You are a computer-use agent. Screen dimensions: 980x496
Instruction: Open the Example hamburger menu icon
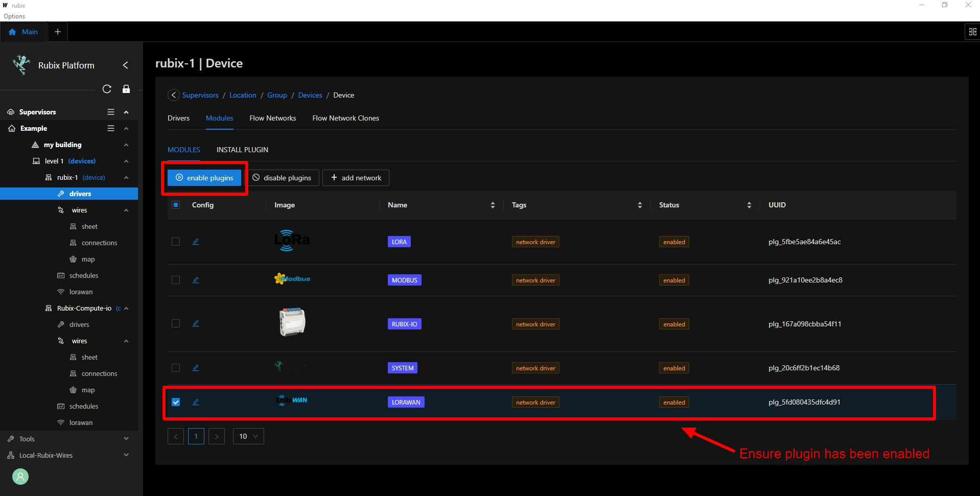pyautogui.click(x=111, y=128)
